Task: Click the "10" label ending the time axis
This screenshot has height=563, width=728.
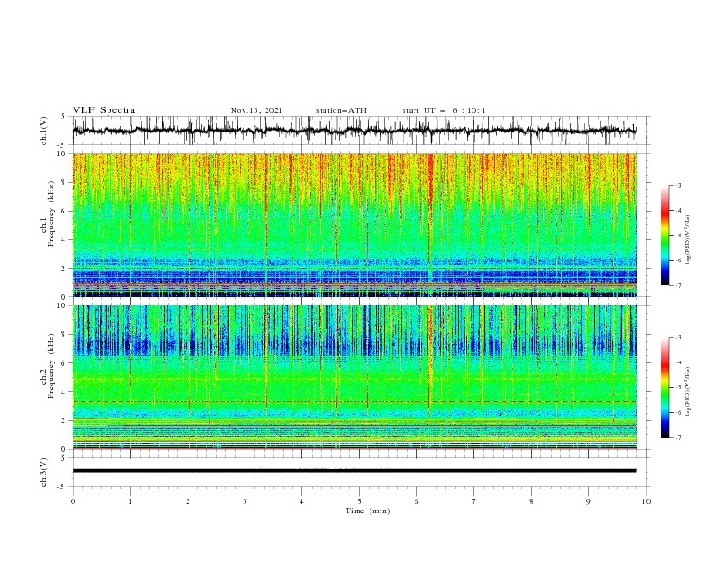Action: coord(646,501)
